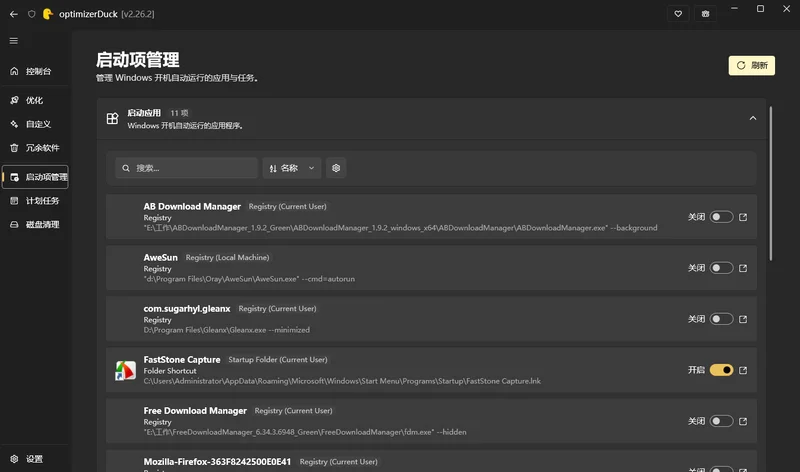The width and height of the screenshot is (800, 472).
Task: Enable AB Download Manager startup toggle
Action: 721,217
